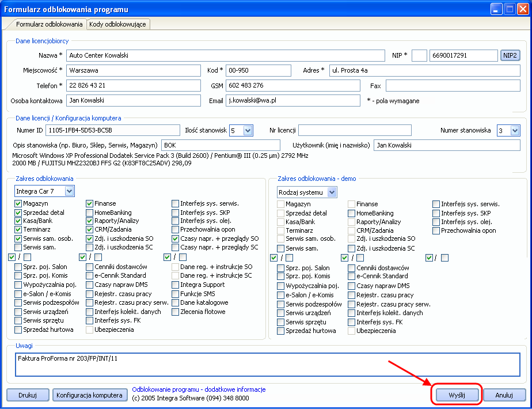Click the Osoba kontaktowa field

point(134,100)
